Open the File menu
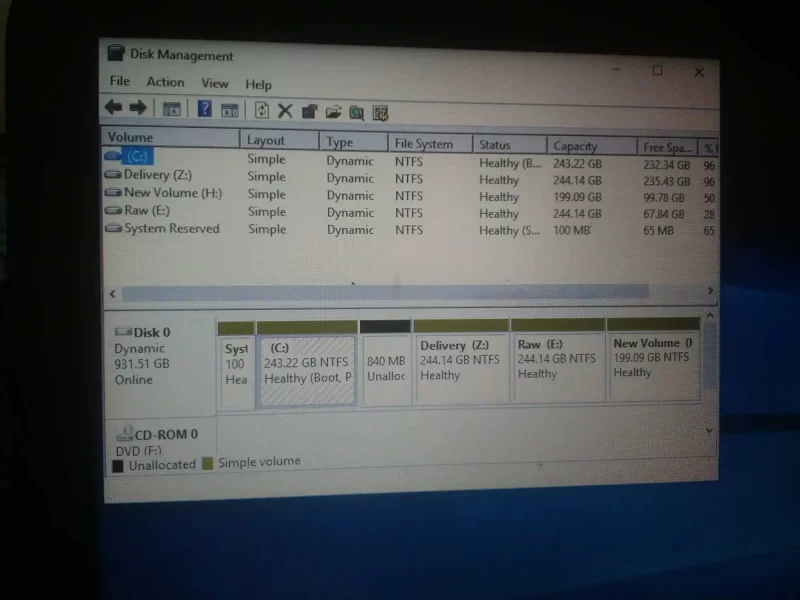800x600 pixels. [119, 81]
